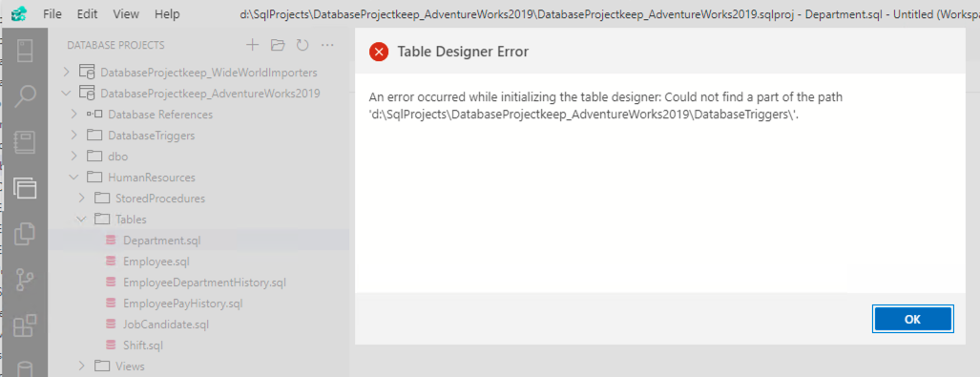Click the Department.sql table file icon
This screenshot has height=377, width=980.
click(x=112, y=241)
